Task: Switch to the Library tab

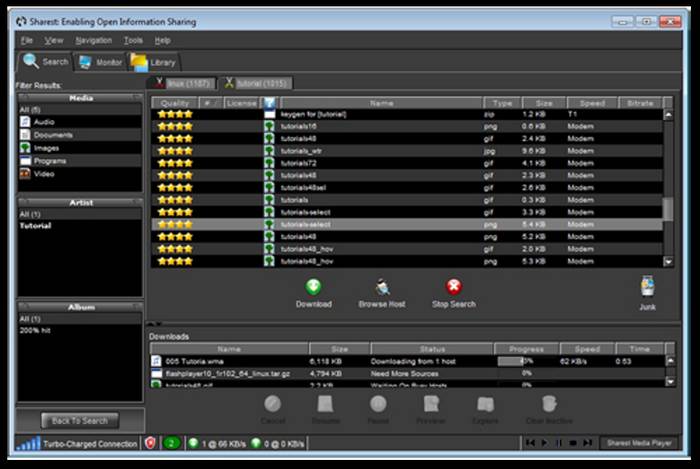Action: pyautogui.click(x=154, y=62)
